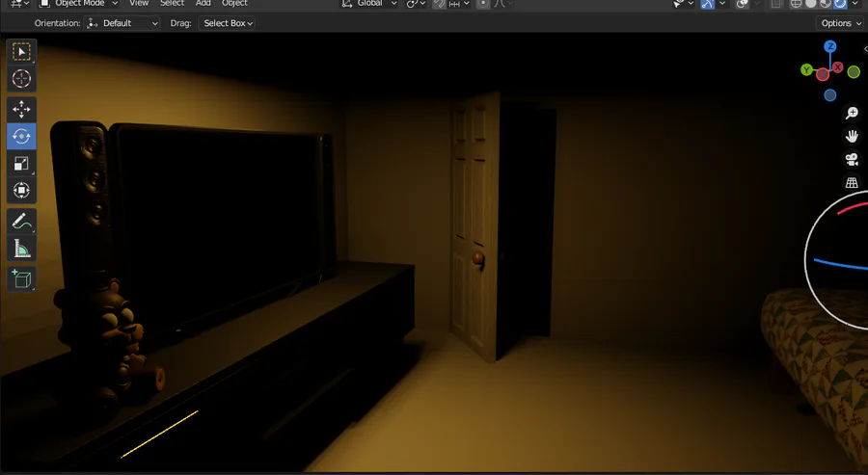This screenshot has height=475, width=868.
Task: Click the Y axis label on navigation gizmo
Action: click(806, 70)
